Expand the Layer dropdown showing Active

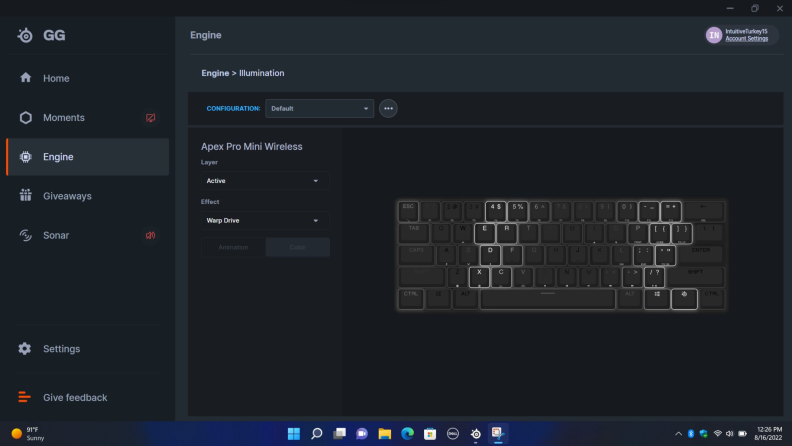coord(265,181)
